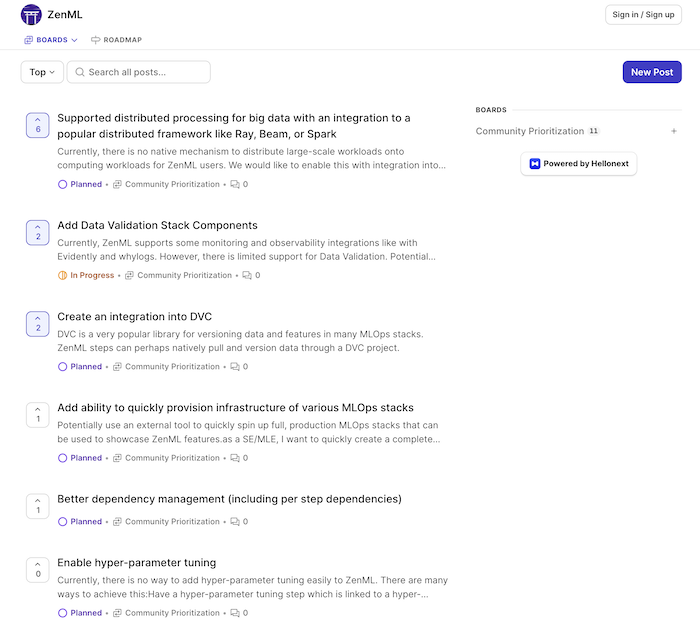This screenshot has height=626, width=700.
Task: Click Community Prioritization tag on Data Validation post
Action: click(x=179, y=275)
